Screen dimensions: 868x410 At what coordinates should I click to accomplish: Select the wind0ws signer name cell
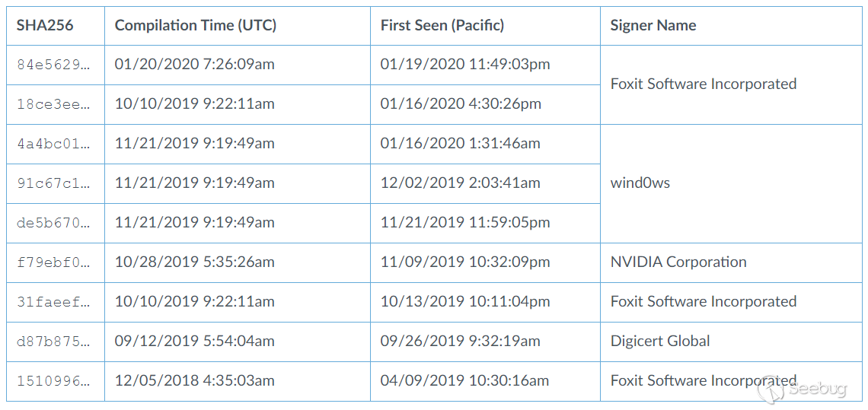tap(640, 183)
